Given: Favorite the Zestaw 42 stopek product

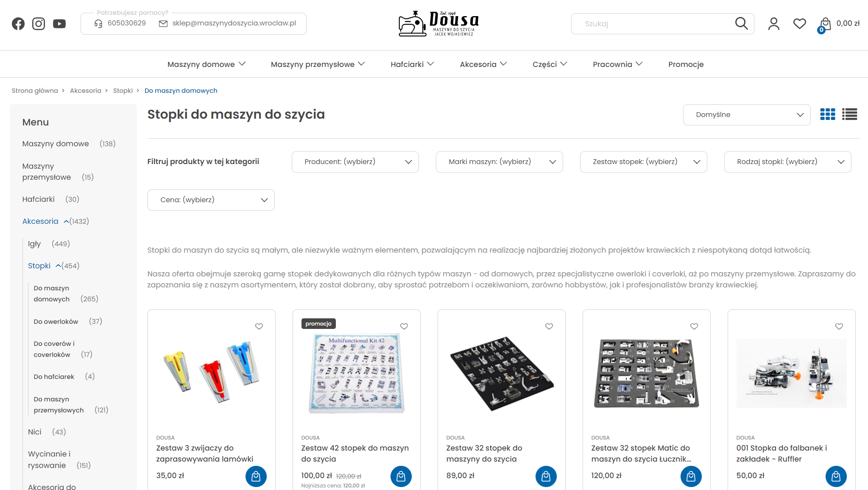Looking at the screenshot, I should click(x=404, y=326).
